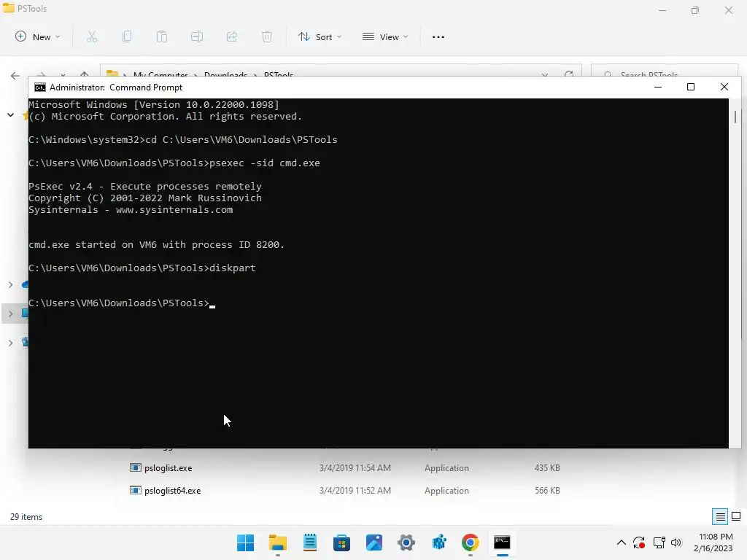The image size is (747, 560).
Task: Open Notepad from the taskbar
Action: (x=310, y=542)
